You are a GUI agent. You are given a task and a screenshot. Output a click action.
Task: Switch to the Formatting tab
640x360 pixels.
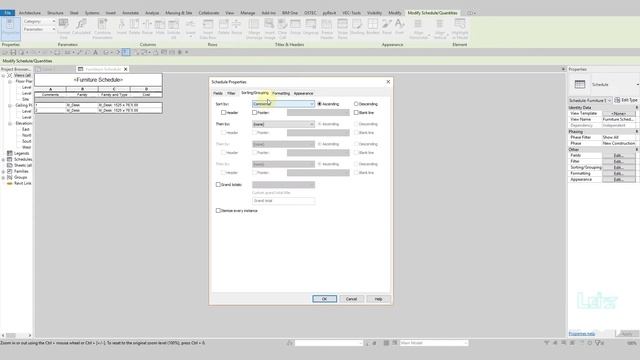pyautogui.click(x=281, y=93)
